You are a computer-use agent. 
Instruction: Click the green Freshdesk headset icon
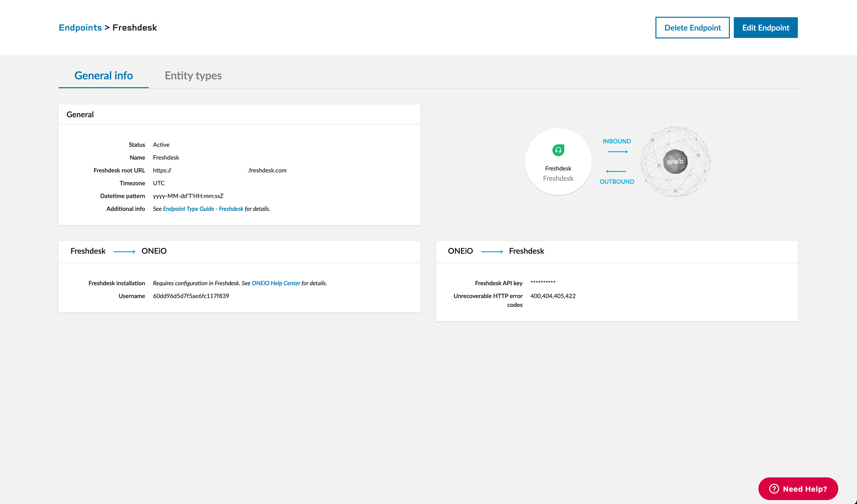[558, 150]
